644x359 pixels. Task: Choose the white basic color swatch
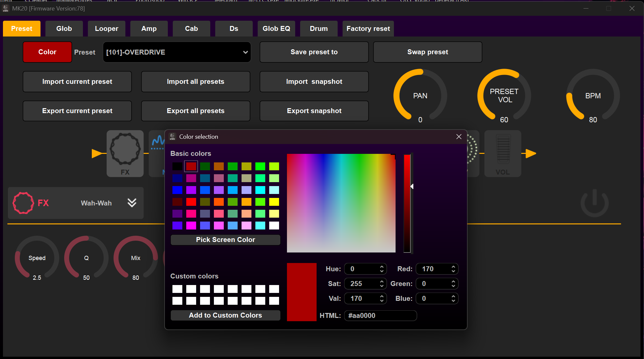pos(274,226)
